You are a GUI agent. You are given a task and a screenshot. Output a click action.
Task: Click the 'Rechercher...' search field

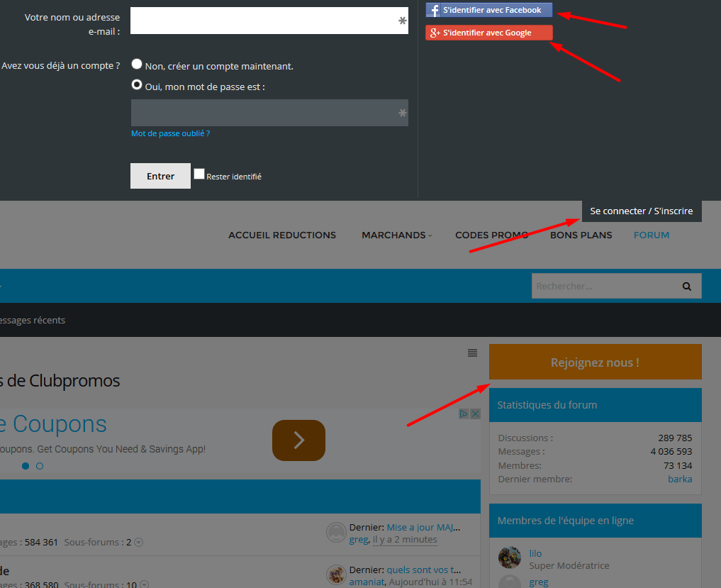tap(603, 287)
